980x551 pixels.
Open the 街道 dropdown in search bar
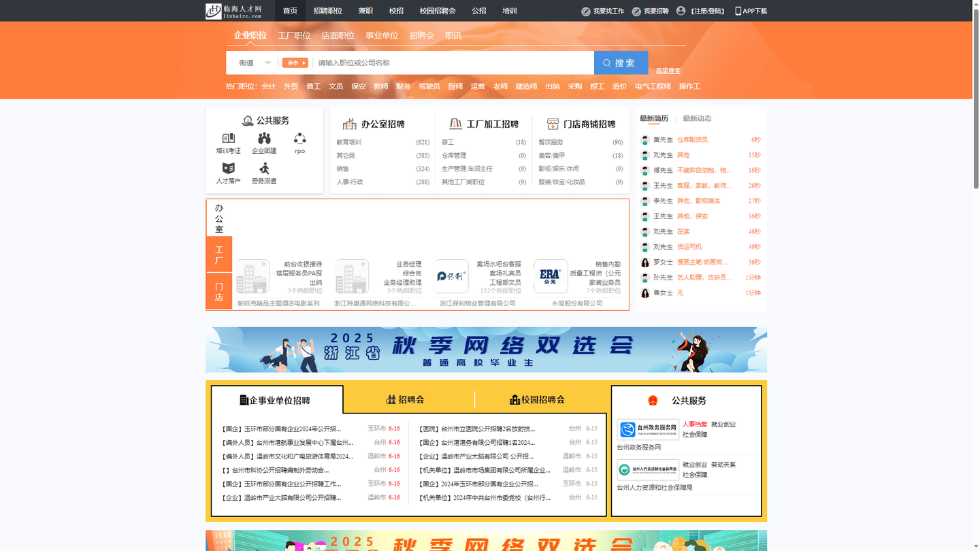255,63
